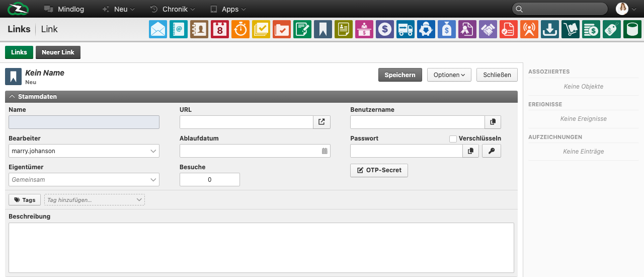Open the red document checkmark icon
Image resolution: width=644 pixels, height=277 pixels.
coord(509,29)
